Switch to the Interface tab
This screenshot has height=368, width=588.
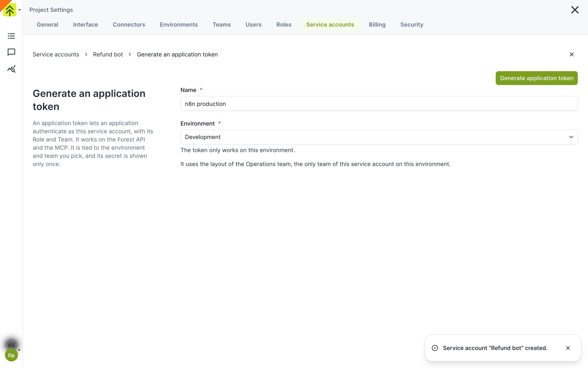[85, 25]
